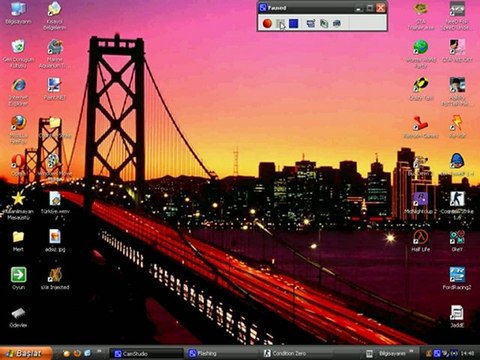Launch the Internet Explorer desktop icon
Image resolution: width=480 pixels, height=360 pixels.
(18, 93)
